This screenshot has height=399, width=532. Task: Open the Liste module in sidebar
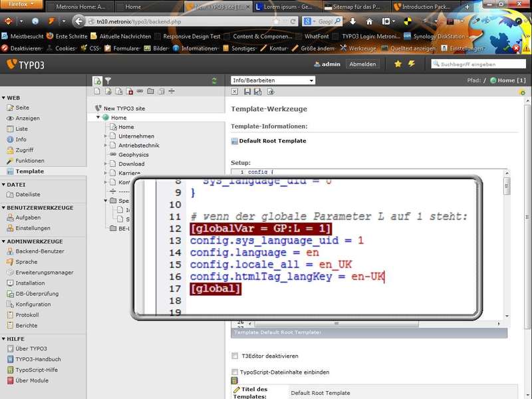(x=21, y=129)
